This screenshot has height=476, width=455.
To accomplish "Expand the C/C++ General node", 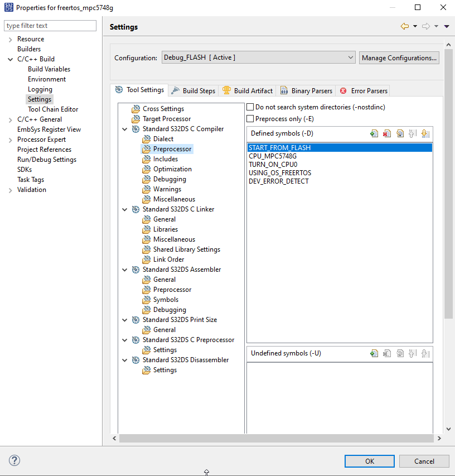I will point(10,120).
